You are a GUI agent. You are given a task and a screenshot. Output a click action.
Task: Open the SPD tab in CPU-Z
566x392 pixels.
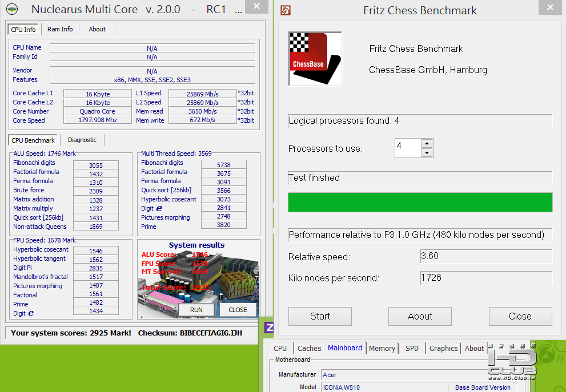click(412, 349)
